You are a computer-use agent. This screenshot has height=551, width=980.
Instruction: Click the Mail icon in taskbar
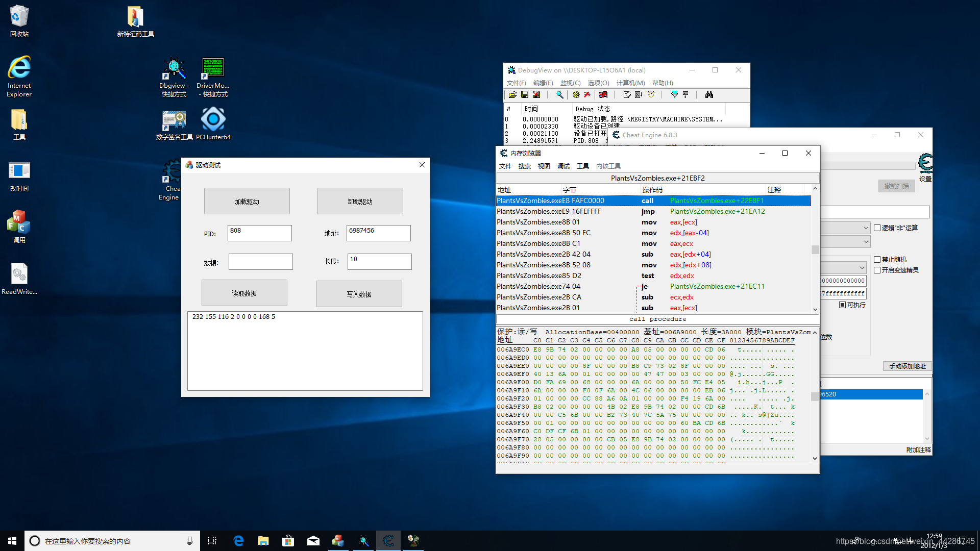pyautogui.click(x=313, y=541)
